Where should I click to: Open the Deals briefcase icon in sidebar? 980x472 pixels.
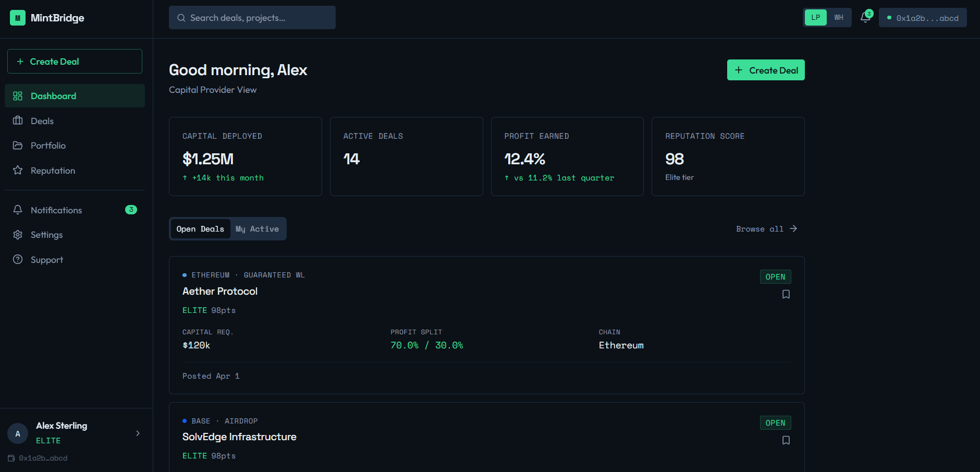click(19, 120)
